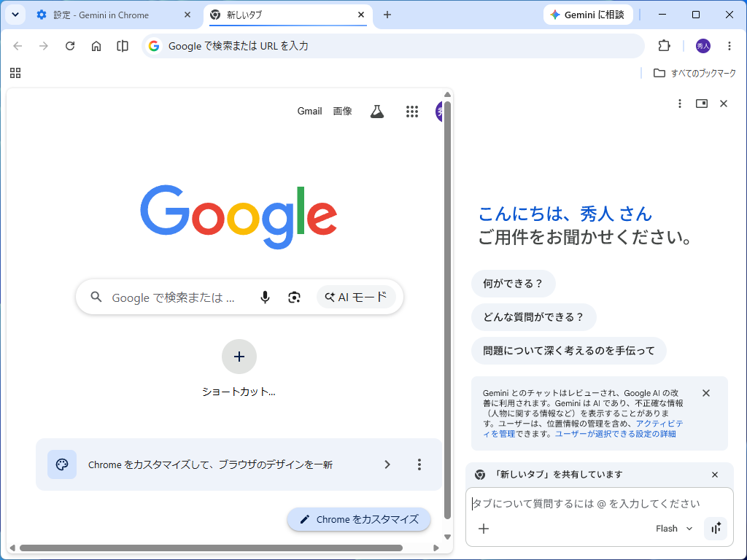Screen dimensions: 747x560
Task: Open AI モード
Action: 356,297
